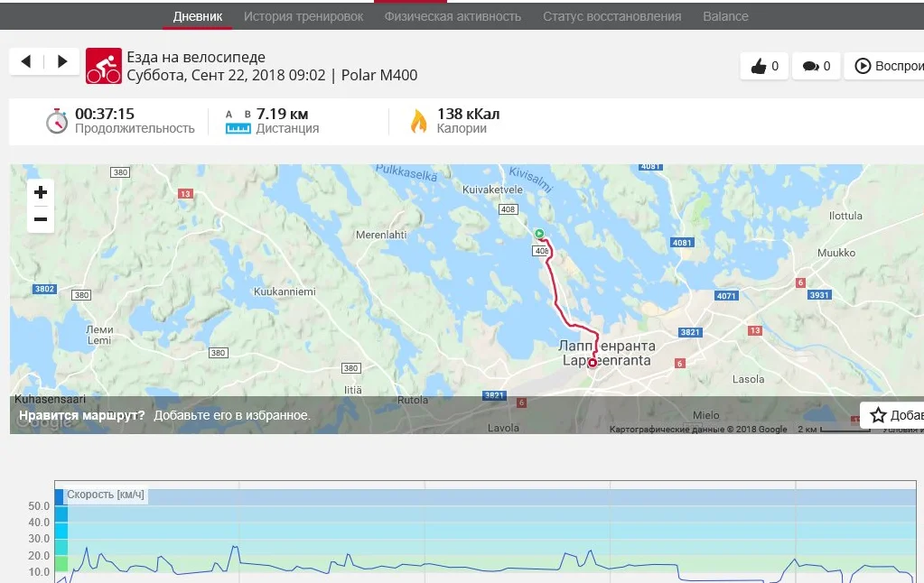Open the Balance tab

tap(725, 16)
